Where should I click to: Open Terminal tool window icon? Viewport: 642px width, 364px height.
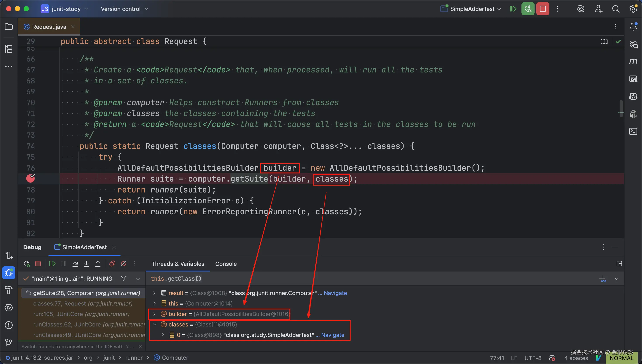tap(633, 131)
